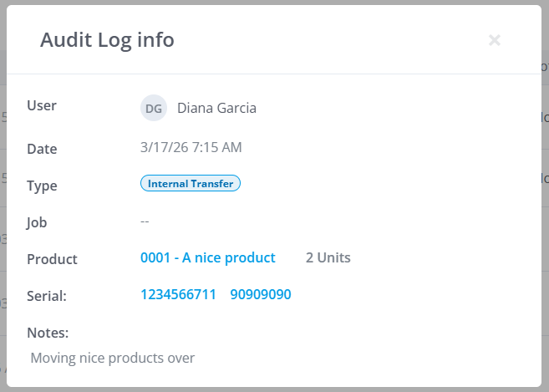Click the date 3/17/26 7:15 AM
The image size is (549, 392).
click(191, 147)
